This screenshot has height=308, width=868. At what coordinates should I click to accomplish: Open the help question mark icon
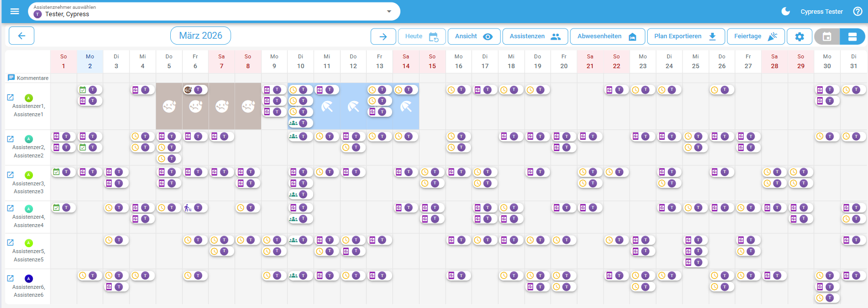[x=858, y=11]
